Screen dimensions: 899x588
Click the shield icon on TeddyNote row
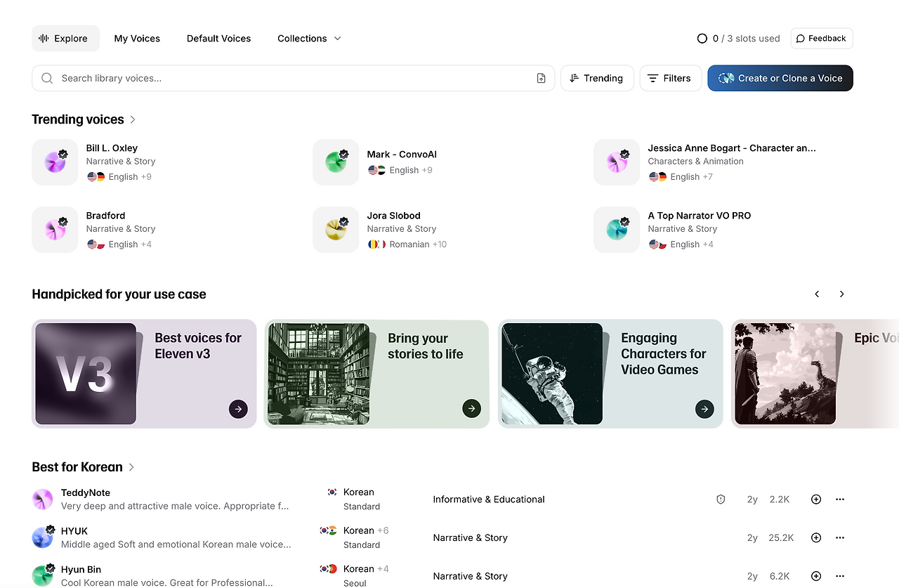click(x=721, y=499)
